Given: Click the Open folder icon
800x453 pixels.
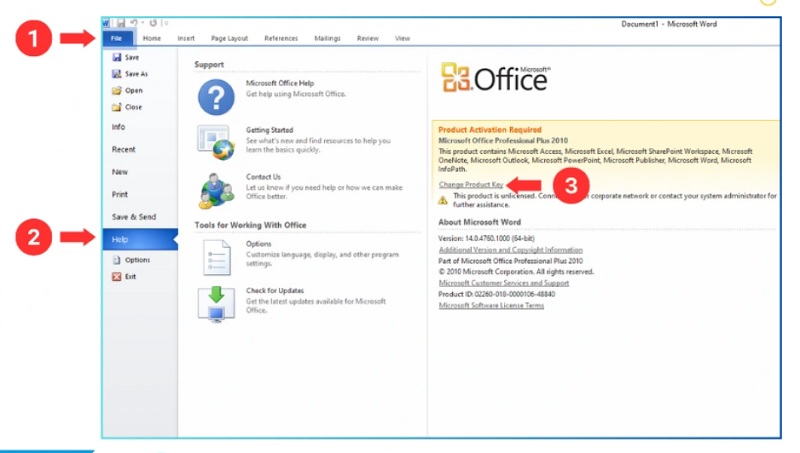Looking at the screenshot, I should point(117,90).
